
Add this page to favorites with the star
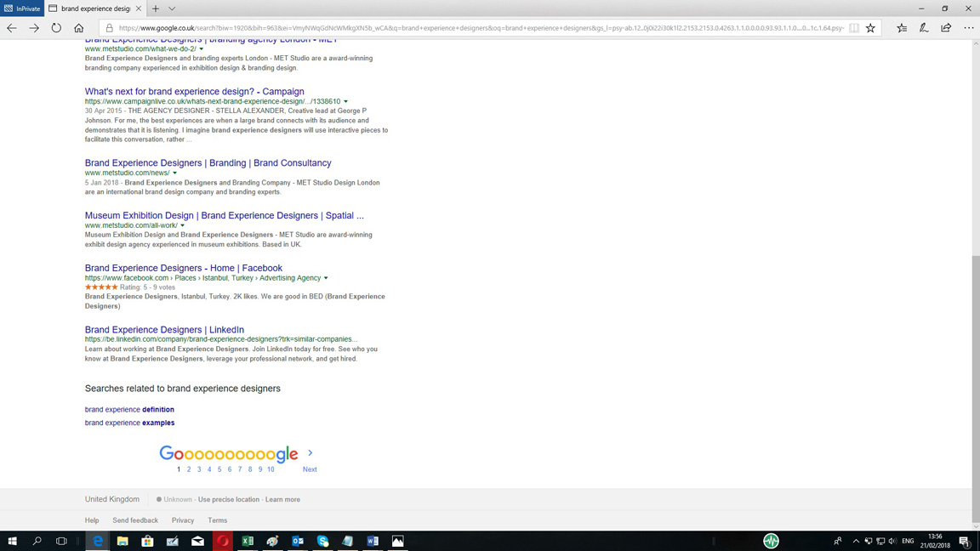coord(870,28)
